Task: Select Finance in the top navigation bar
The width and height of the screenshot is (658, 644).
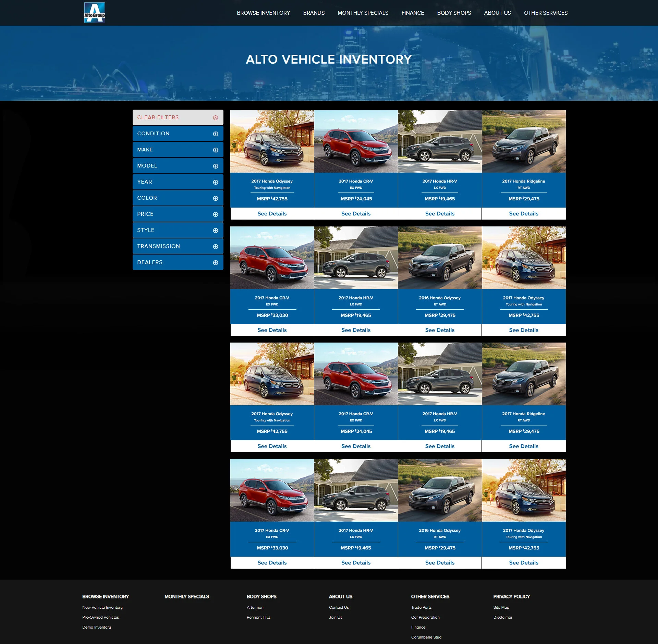Action: click(x=413, y=13)
